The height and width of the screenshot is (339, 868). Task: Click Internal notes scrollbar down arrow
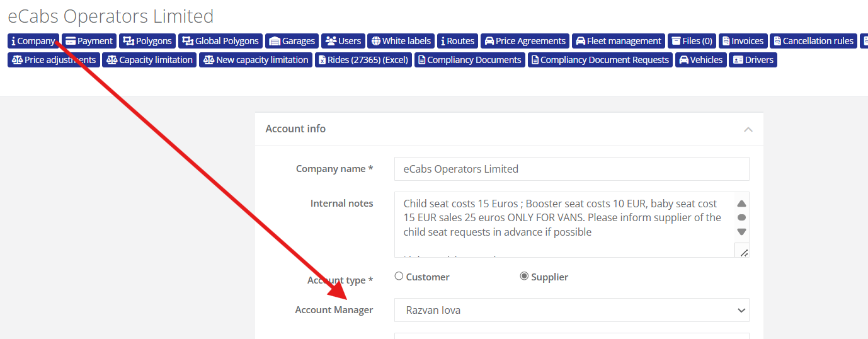pyautogui.click(x=741, y=232)
